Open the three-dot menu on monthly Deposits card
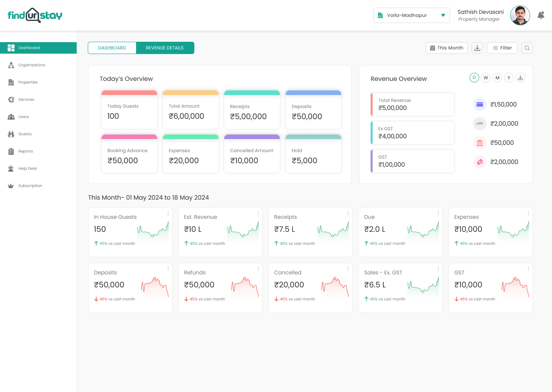 tap(168, 269)
